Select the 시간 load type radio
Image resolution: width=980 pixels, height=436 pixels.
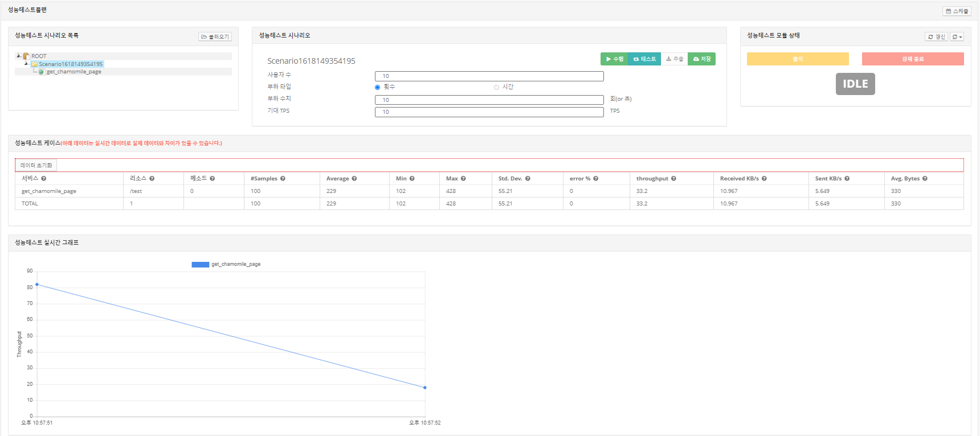click(496, 87)
